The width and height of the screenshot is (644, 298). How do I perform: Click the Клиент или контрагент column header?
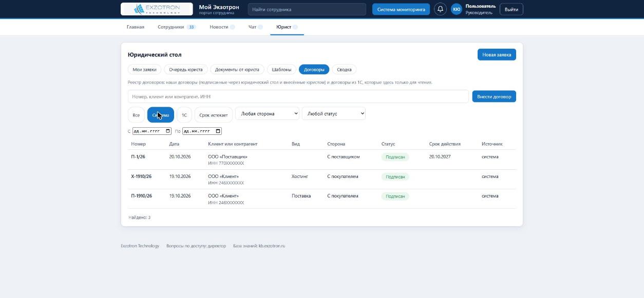(233, 144)
